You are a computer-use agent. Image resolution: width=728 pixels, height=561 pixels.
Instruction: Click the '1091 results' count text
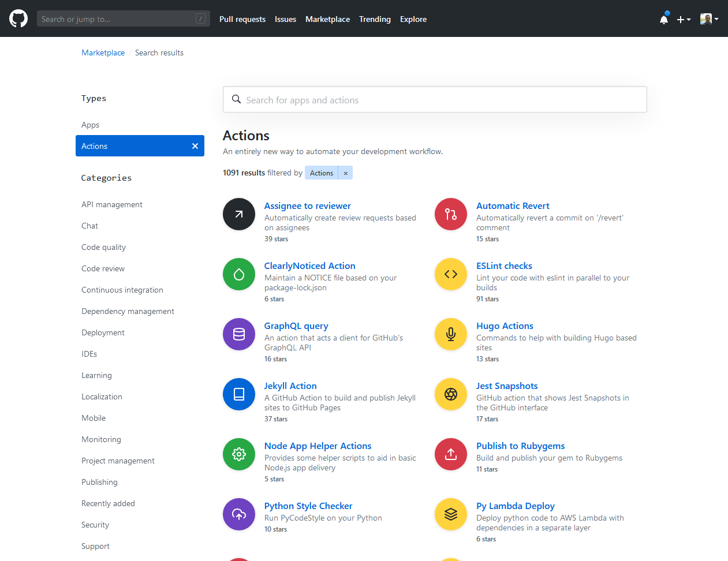click(x=244, y=173)
